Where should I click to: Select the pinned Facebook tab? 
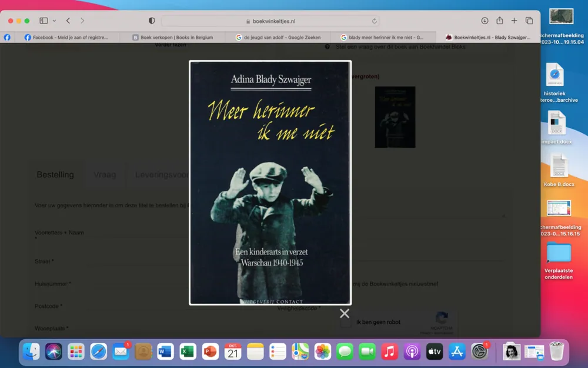pyautogui.click(x=7, y=37)
